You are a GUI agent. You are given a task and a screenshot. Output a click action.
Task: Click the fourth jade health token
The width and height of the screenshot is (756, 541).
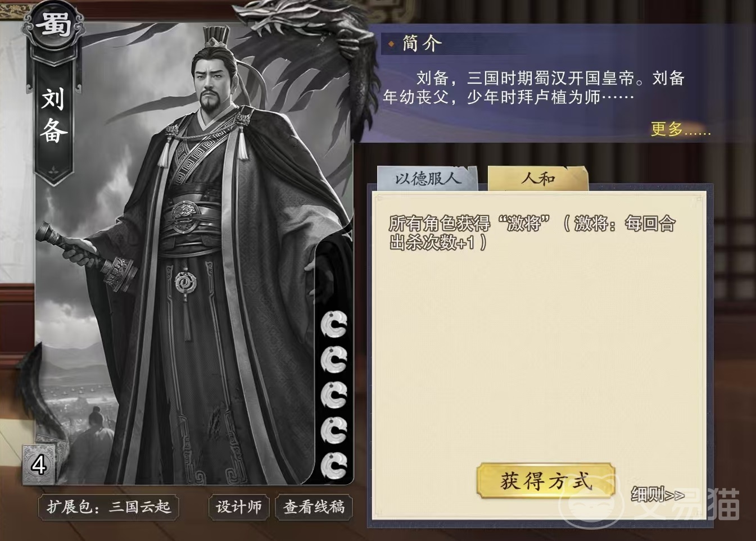334,431
